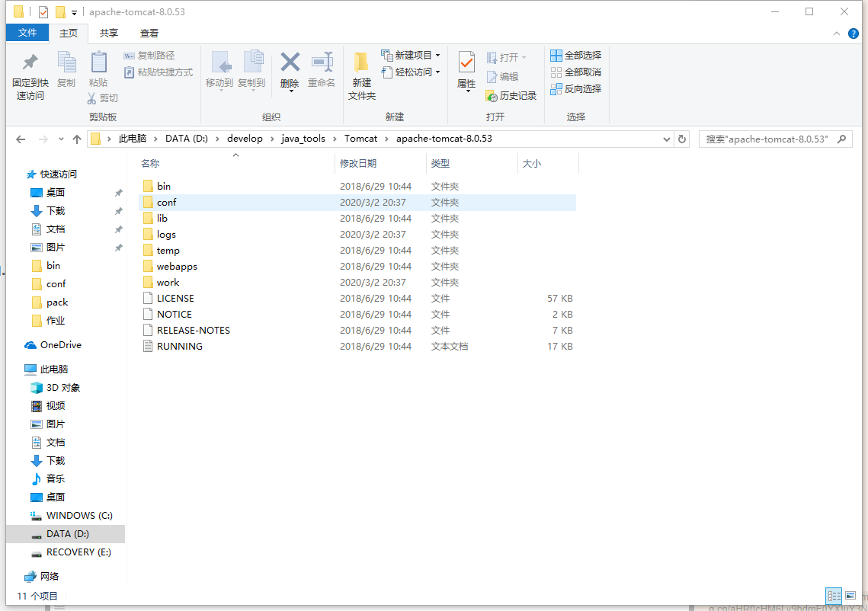
Task: Select the webapps folder
Action: pos(357,266)
